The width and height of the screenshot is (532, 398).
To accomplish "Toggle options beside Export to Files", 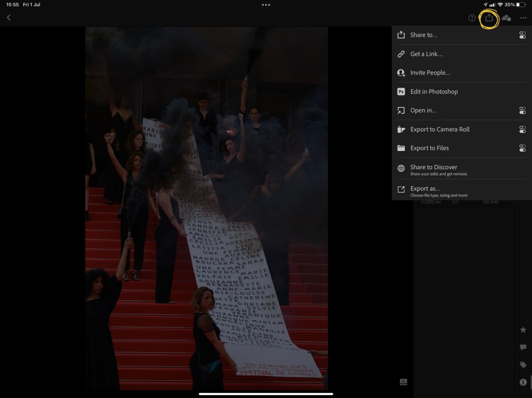I will point(522,148).
